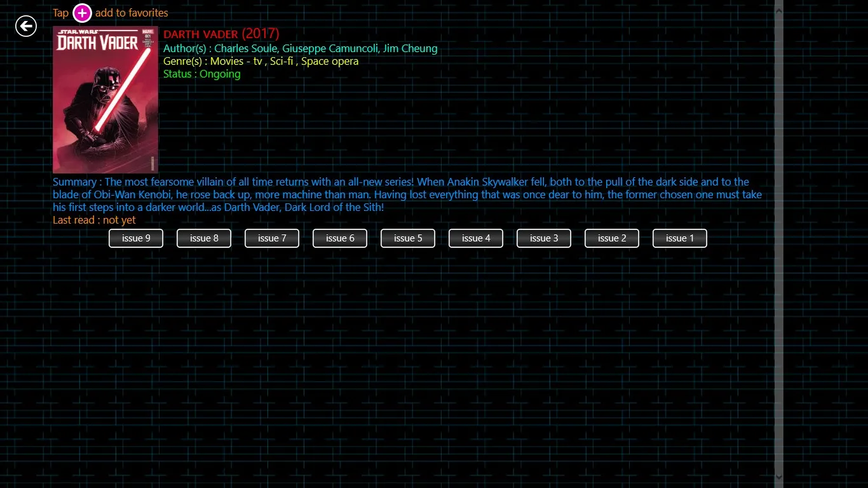Image resolution: width=868 pixels, height=488 pixels.
Task: Open issue 2
Action: pyautogui.click(x=612, y=238)
